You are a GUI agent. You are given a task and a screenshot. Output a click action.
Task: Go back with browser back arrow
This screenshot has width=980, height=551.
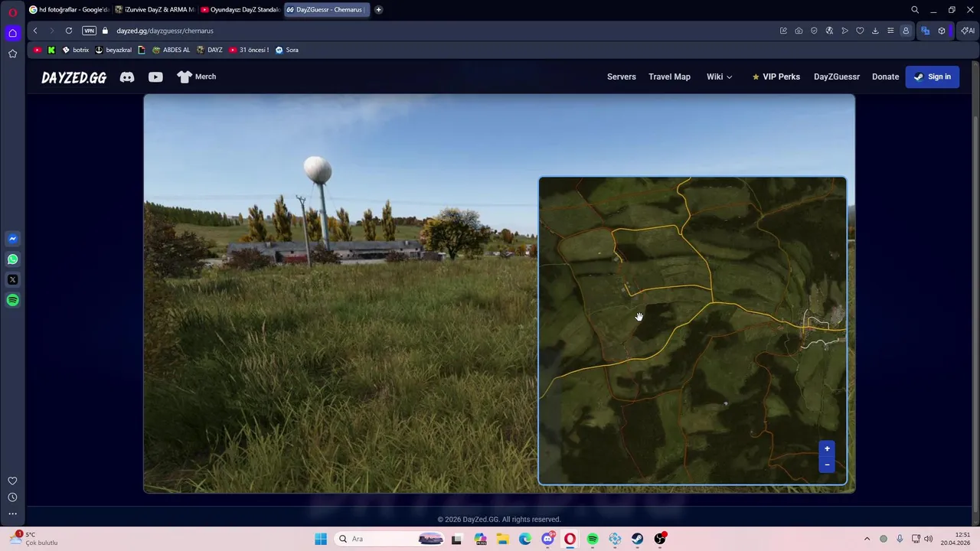click(x=35, y=31)
